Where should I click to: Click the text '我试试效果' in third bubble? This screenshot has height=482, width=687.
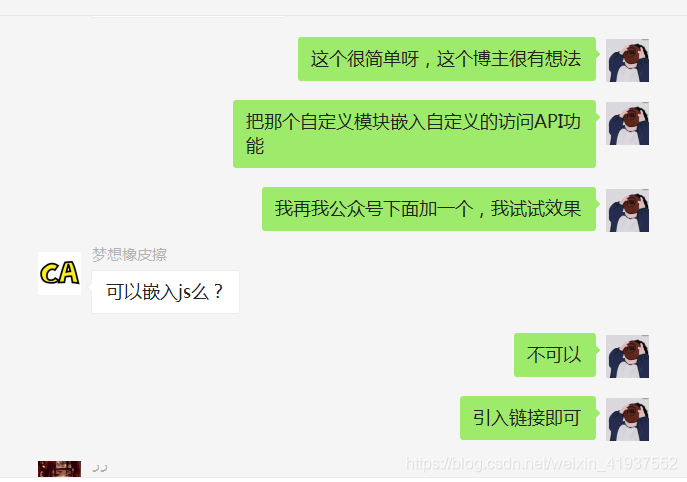point(536,209)
